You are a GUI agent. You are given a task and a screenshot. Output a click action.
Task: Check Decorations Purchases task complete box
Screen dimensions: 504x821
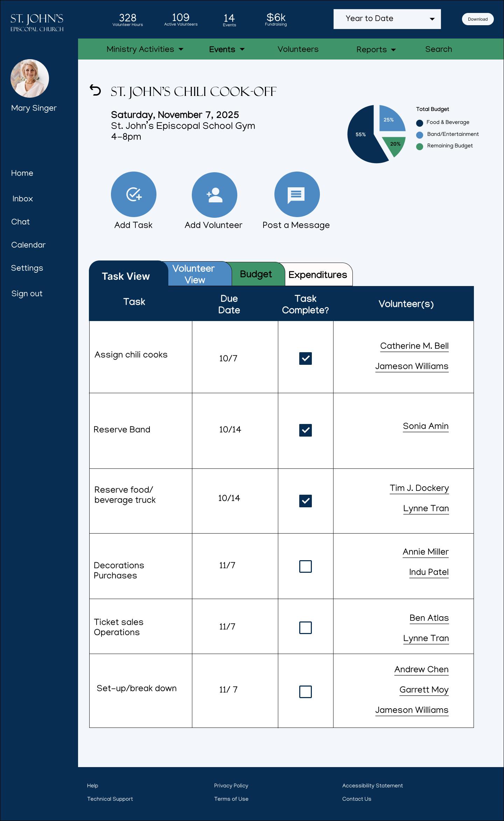(x=306, y=566)
